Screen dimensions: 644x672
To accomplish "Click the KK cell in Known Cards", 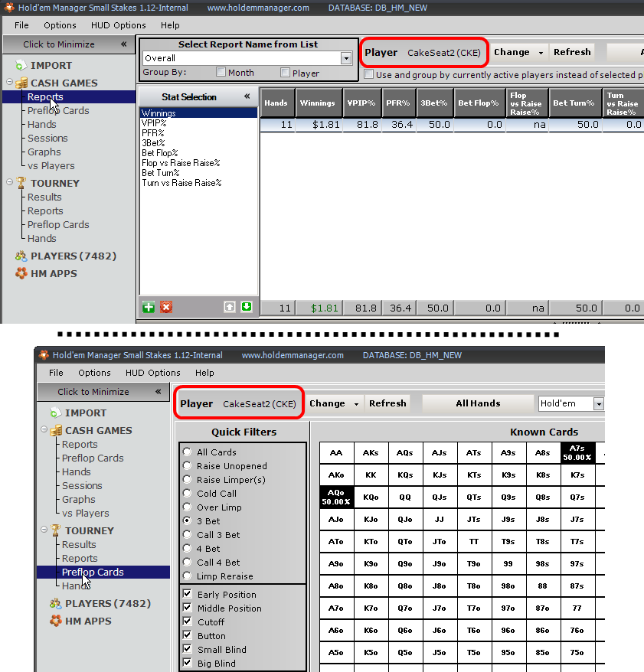I will click(x=371, y=475).
